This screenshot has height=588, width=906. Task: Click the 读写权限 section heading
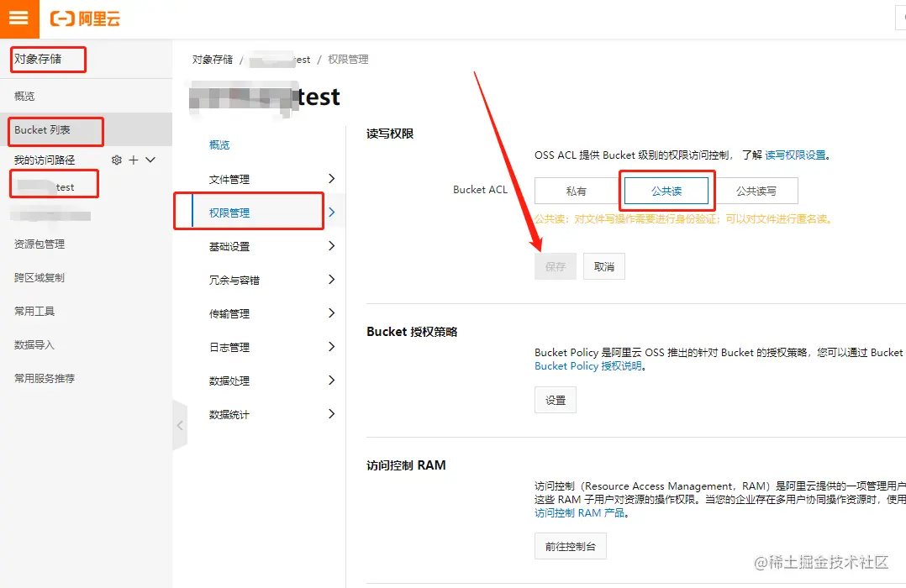pos(390,134)
